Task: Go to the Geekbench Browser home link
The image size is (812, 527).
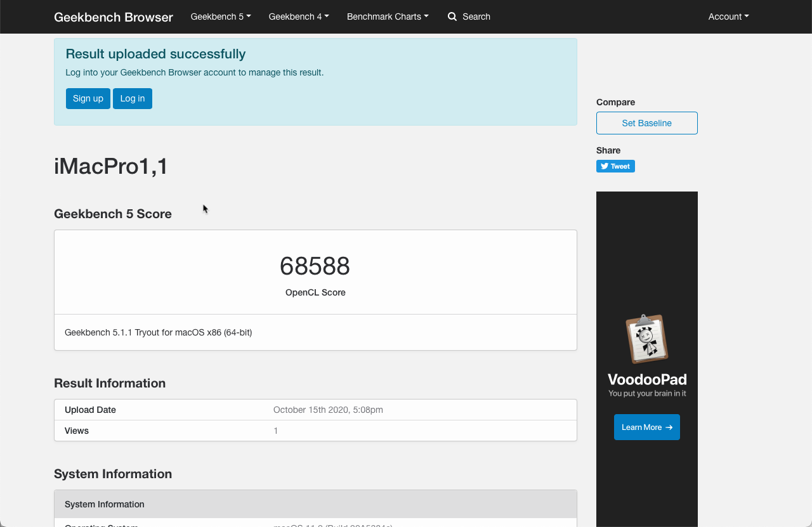Action: click(x=114, y=17)
